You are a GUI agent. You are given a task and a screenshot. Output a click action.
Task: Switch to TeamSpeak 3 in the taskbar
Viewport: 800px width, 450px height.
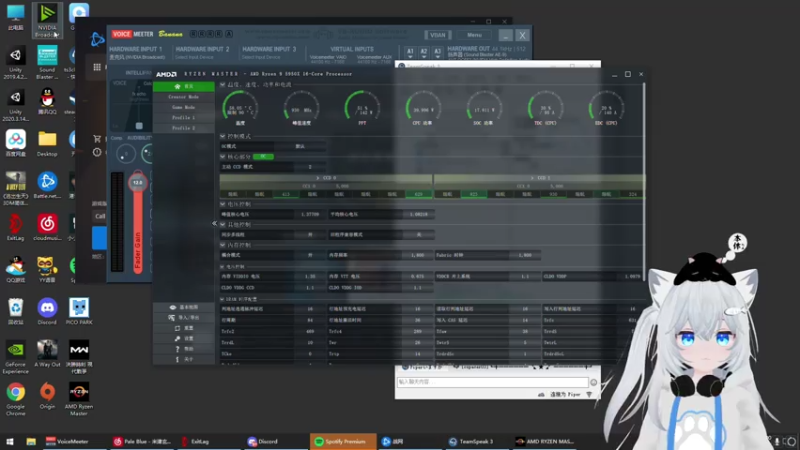[476, 441]
